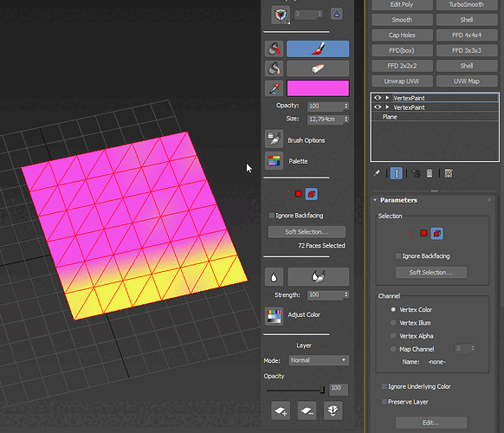Select the Vertex Color channel radio

tap(393, 309)
